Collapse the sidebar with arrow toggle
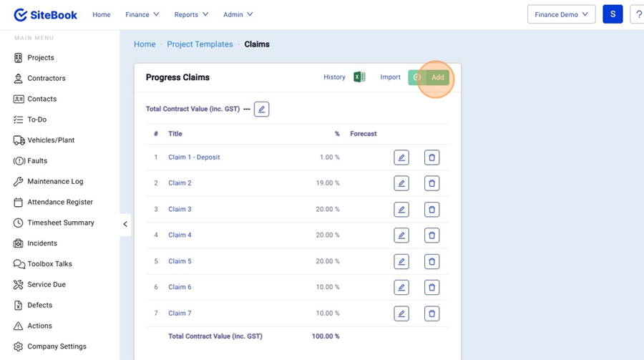644x360 pixels. 125,224
